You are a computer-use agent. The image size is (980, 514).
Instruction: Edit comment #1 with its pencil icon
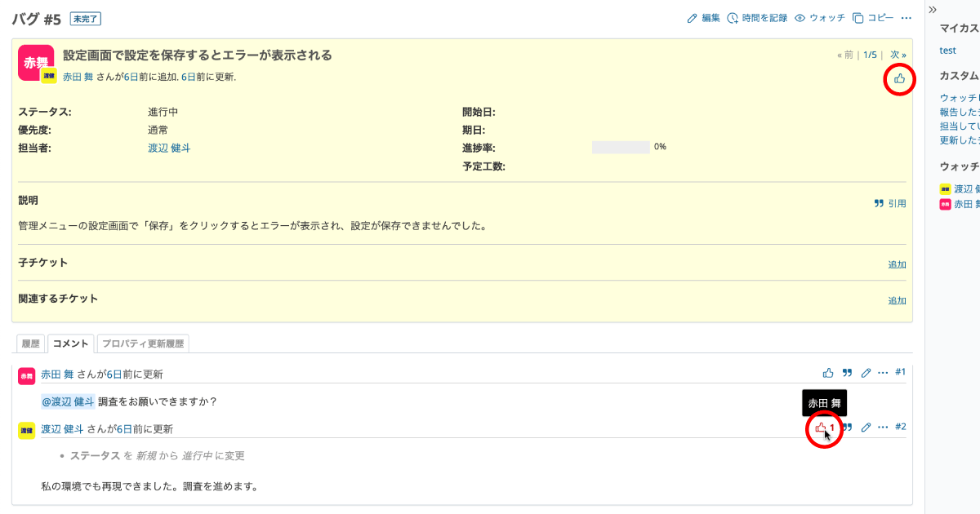point(866,373)
